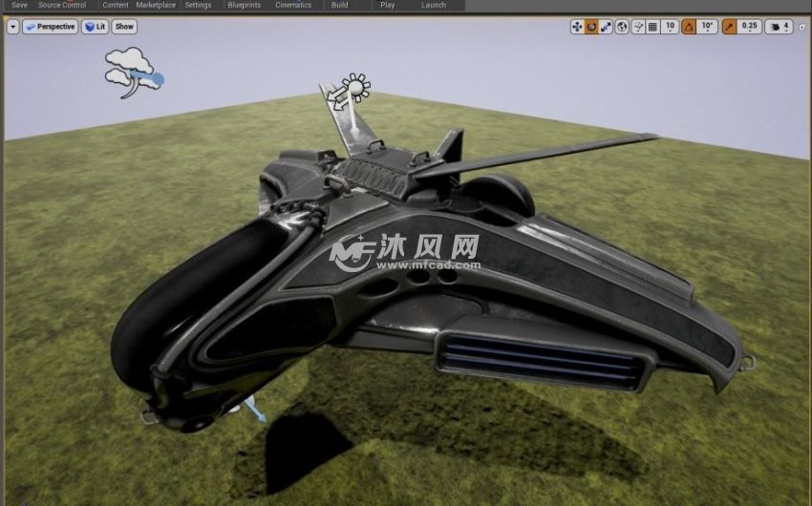The width and height of the screenshot is (812, 506).
Task: Click Save in the toolbar
Action: click(20, 5)
